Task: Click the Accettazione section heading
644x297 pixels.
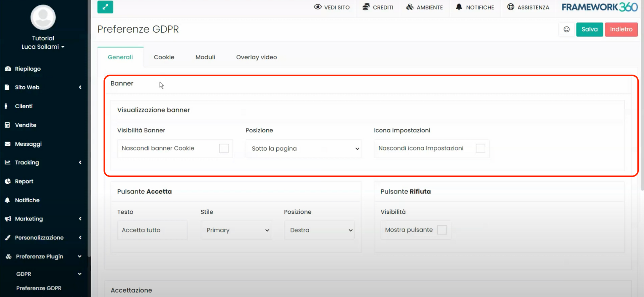Action: pyautogui.click(x=131, y=290)
